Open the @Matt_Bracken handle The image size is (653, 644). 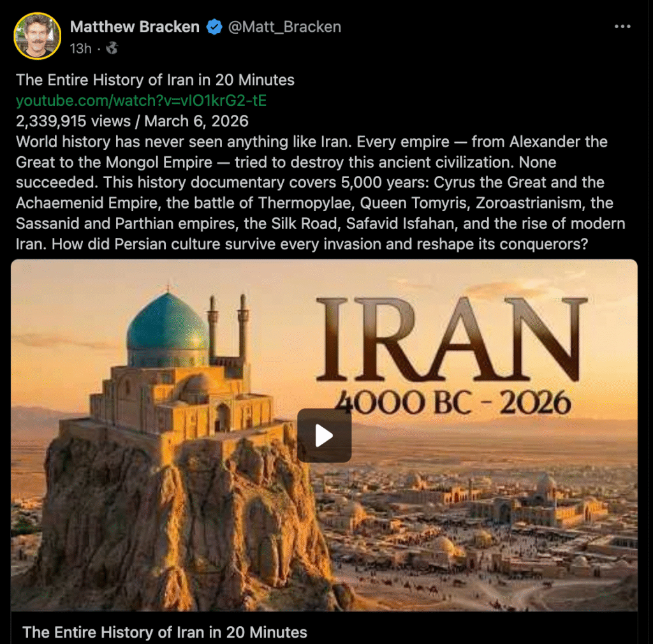[x=284, y=27]
